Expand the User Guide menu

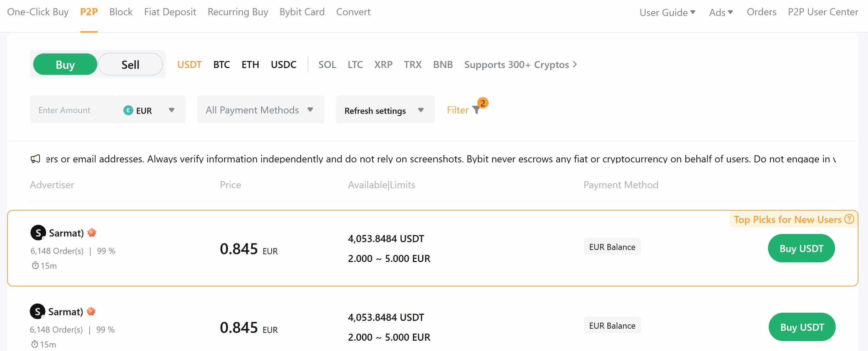click(667, 12)
